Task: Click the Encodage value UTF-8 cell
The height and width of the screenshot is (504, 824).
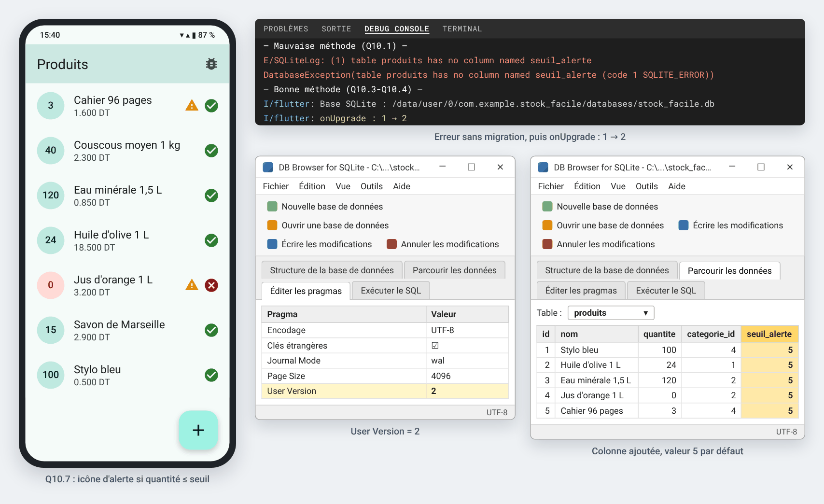Action: click(x=467, y=330)
